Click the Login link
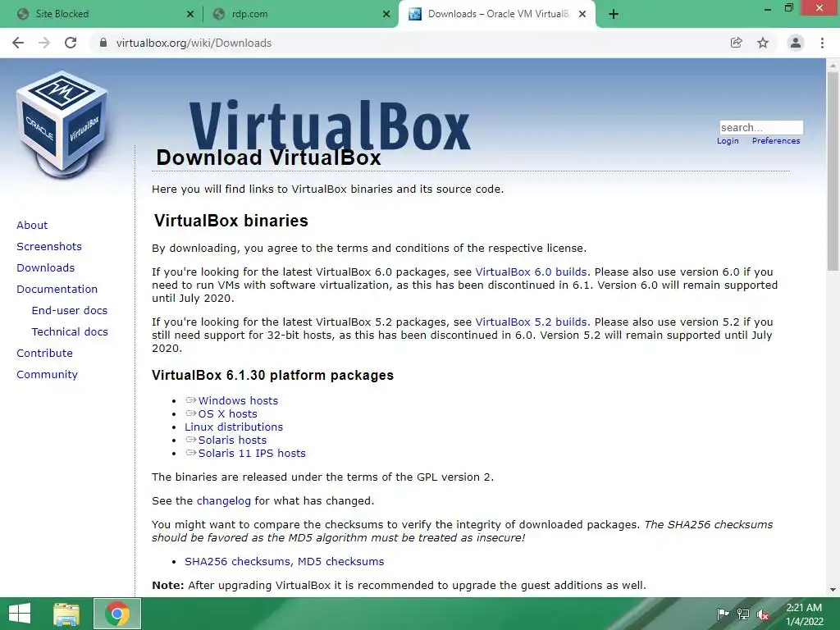Viewport: 840px width, 630px height. click(x=728, y=141)
